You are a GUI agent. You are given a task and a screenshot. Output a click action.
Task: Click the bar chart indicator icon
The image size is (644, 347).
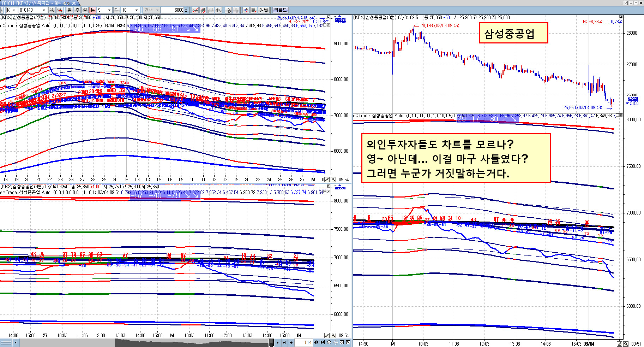point(211,10)
